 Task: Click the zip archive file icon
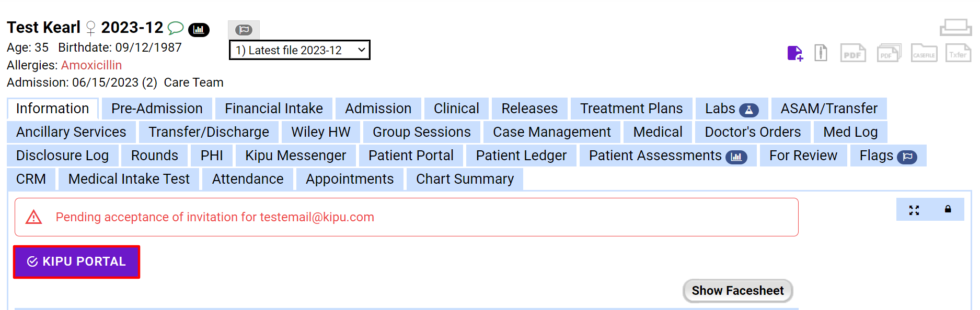click(821, 53)
